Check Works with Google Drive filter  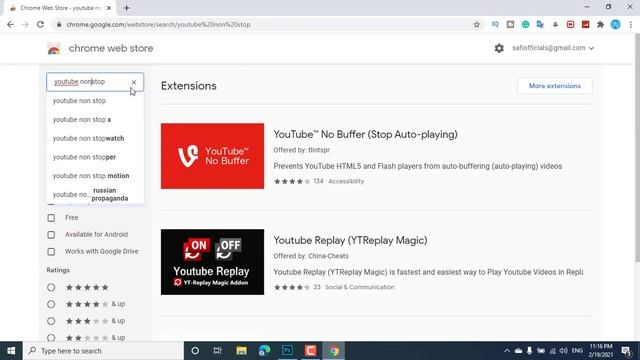coord(51,251)
